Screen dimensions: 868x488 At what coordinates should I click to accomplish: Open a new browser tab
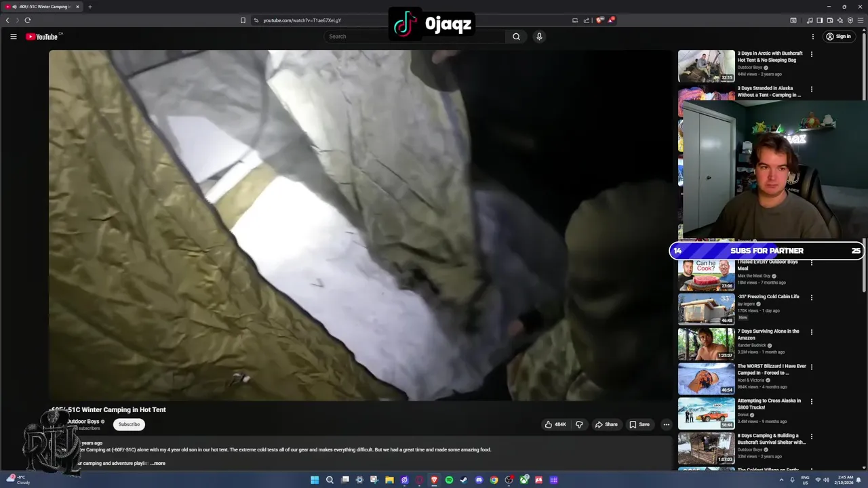tap(90, 7)
